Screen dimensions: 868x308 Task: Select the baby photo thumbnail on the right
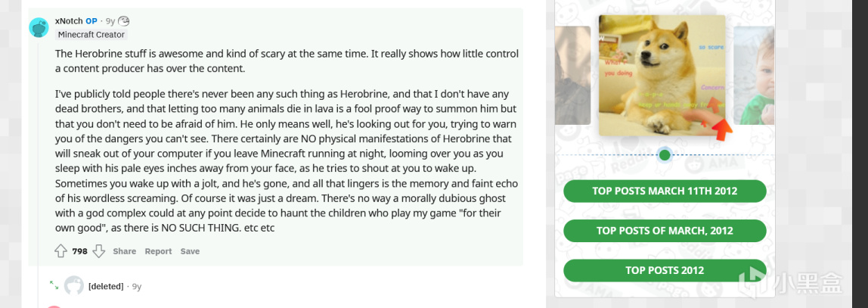754,76
